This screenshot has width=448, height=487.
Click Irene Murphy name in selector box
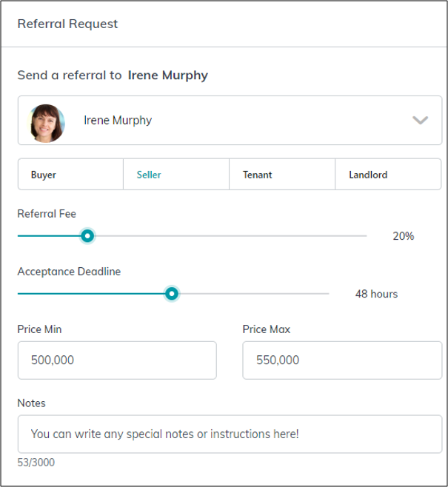(118, 120)
